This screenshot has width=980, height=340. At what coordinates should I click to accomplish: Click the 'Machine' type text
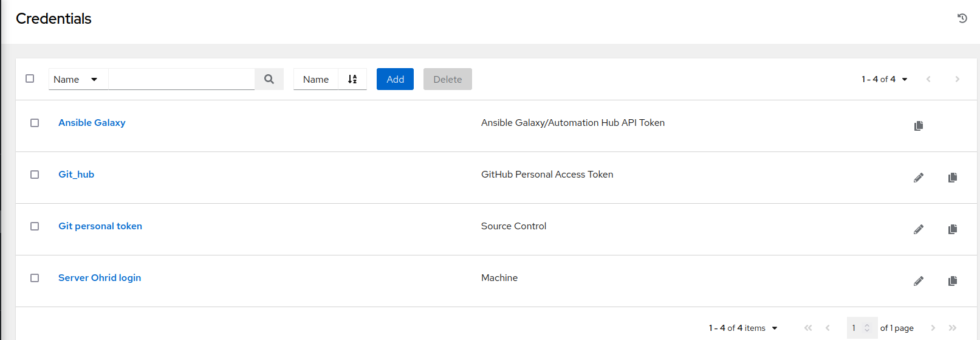pos(499,278)
